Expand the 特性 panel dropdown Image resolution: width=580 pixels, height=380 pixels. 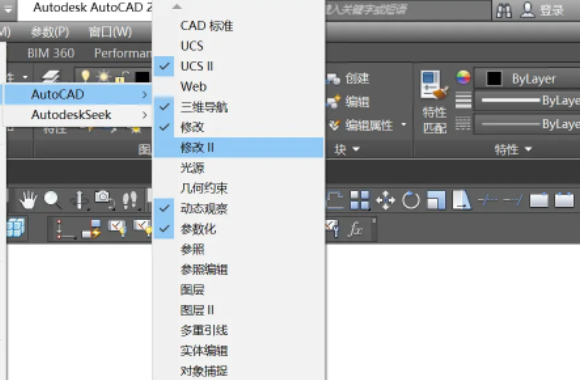[x=513, y=149]
